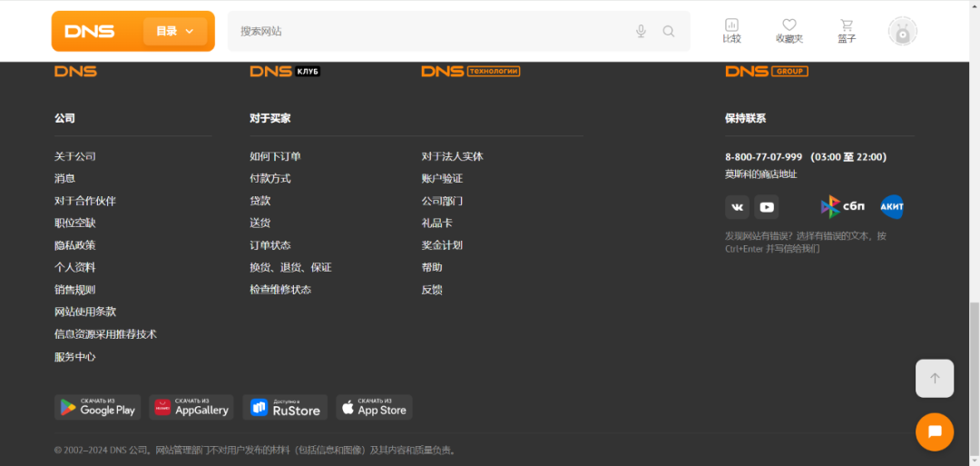
Task: Open the 信息资源采用推荐技术 link
Action: (105, 334)
